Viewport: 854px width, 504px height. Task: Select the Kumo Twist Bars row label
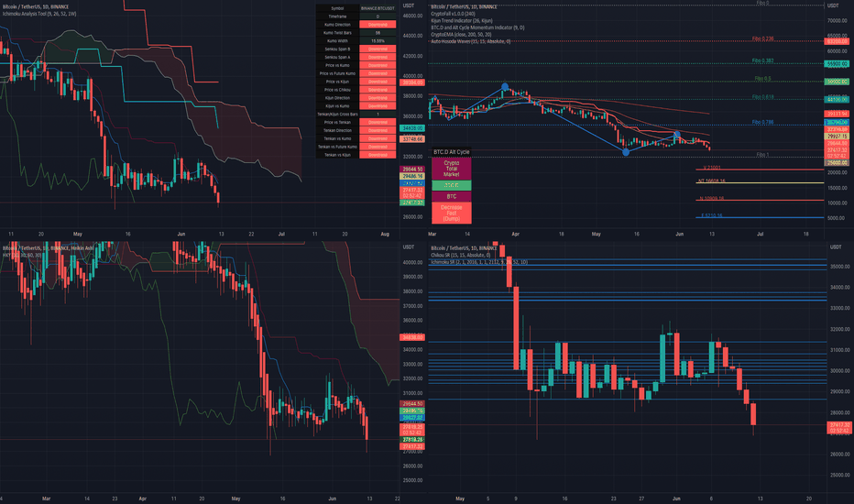[338, 33]
